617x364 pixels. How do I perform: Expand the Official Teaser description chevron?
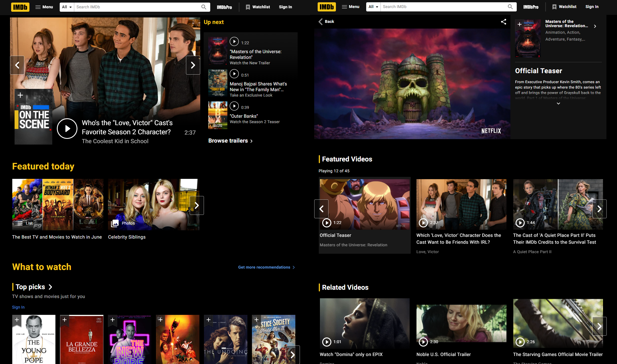point(558,103)
